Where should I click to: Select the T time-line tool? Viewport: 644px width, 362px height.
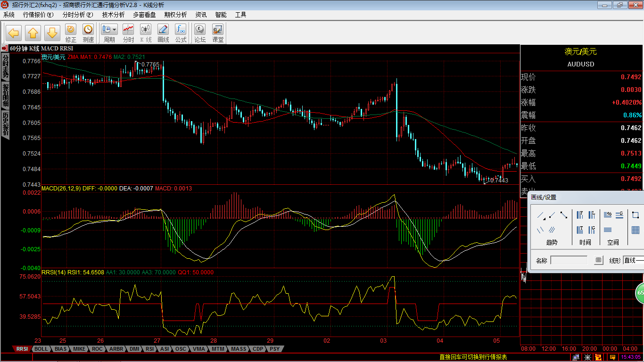tap(580, 230)
